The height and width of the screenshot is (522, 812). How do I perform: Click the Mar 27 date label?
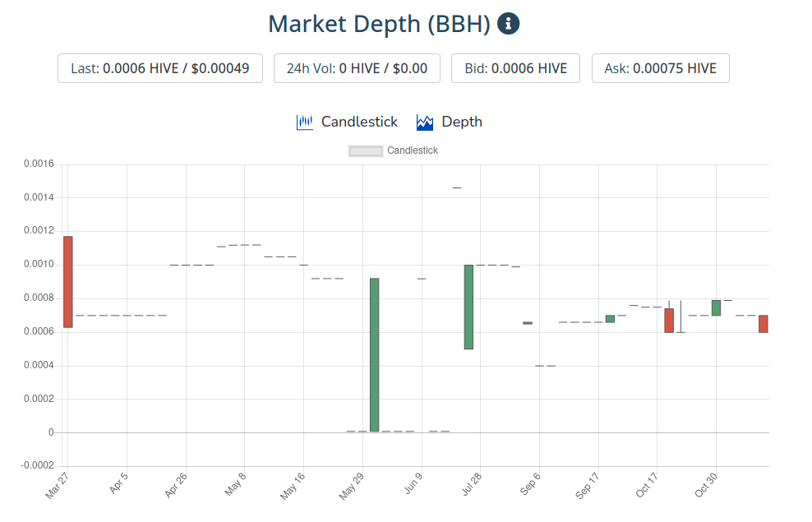point(57,486)
